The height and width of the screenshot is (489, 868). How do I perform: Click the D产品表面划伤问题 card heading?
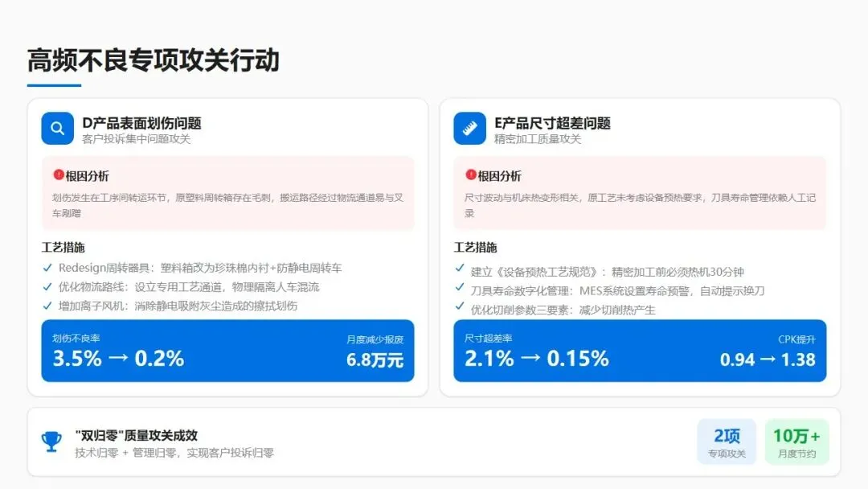tap(141, 123)
